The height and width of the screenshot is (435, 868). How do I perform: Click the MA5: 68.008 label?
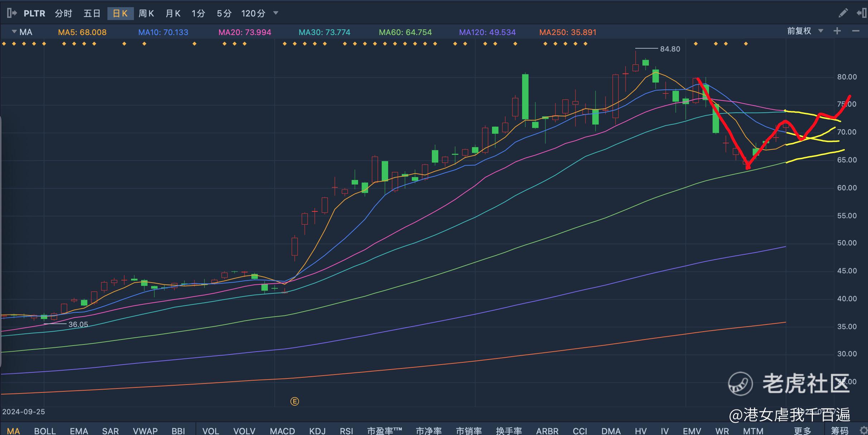tap(82, 32)
